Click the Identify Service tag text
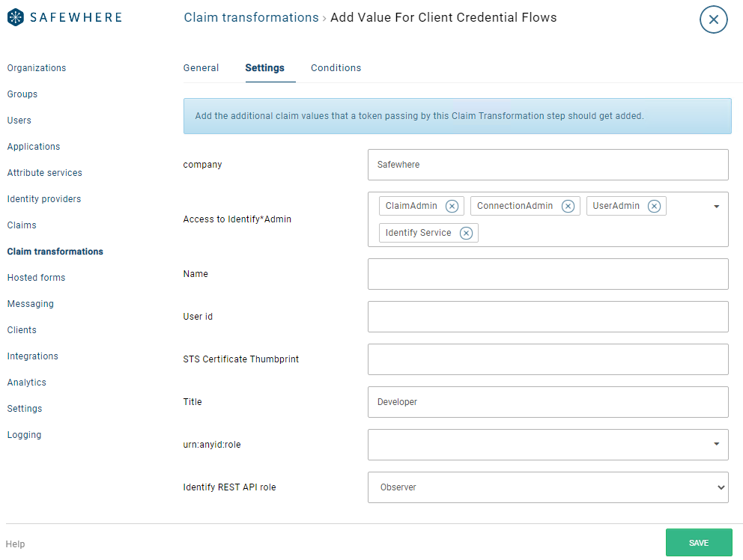Screen dimensions: 743x560 pos(418,233)
